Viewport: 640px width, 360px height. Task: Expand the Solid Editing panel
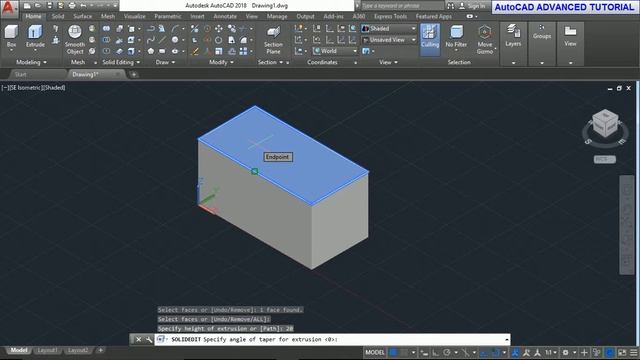pos(121,62)
